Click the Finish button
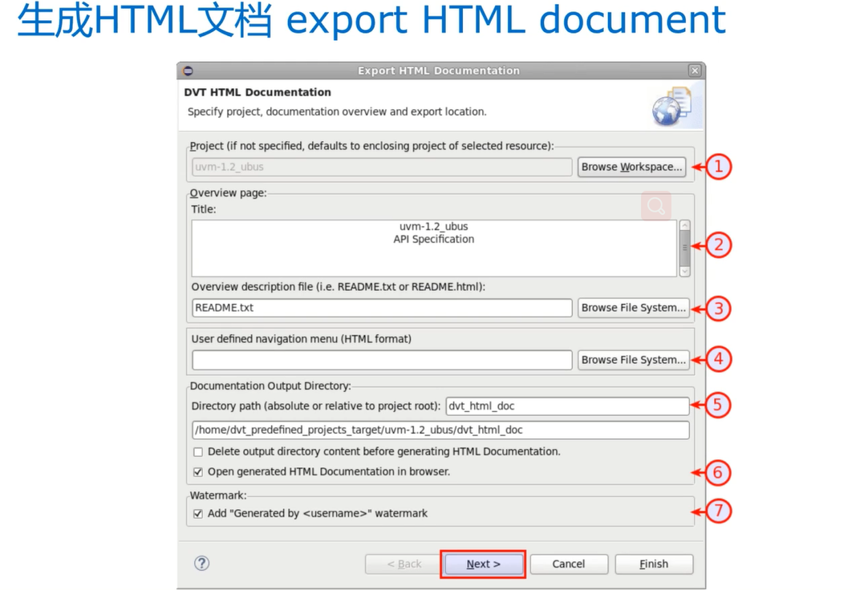This screenshot has width=868, height=590. pyautogui.click(x=653, y=564)
